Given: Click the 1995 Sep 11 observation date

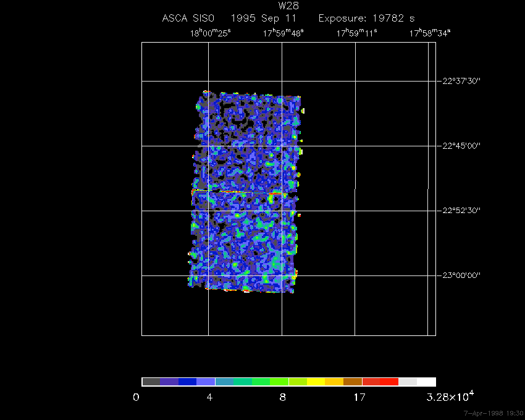Looking at the screenshot, I should tap(264, 18).
